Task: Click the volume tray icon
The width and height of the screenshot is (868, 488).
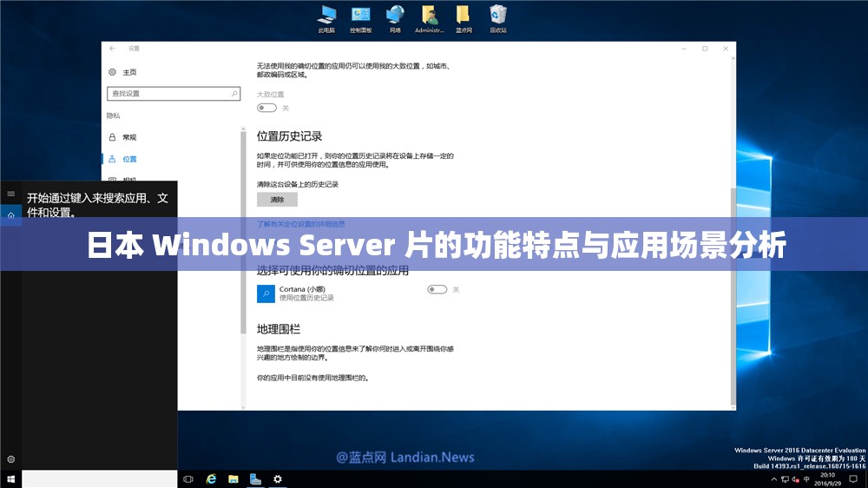Action: [x=795, y=479]
